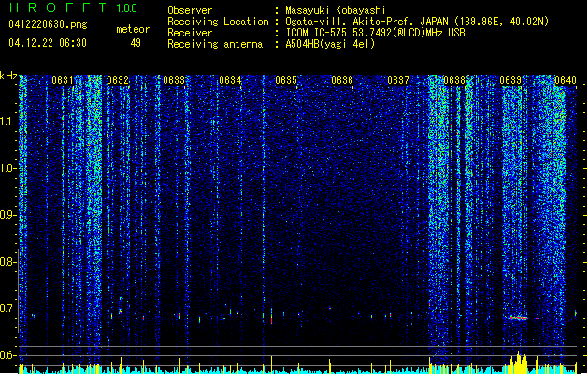Click the 0637 time marker
588x374 pixels.
click(x=398, y=80)
